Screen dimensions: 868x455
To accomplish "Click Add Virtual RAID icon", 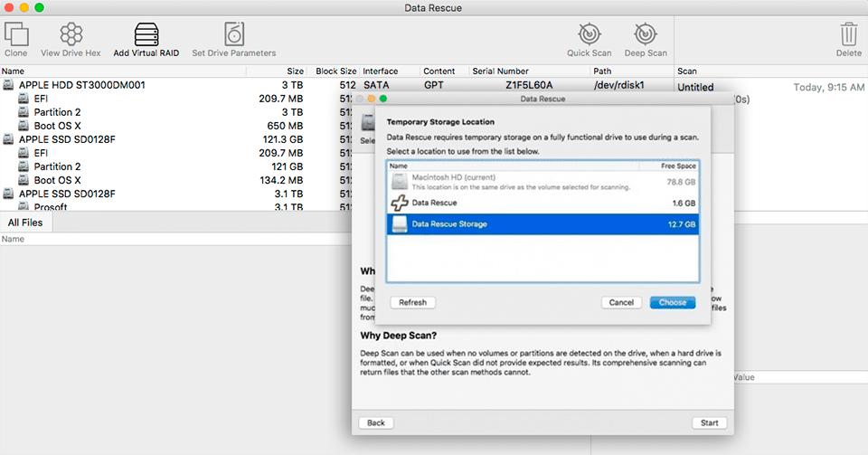I will (146, 34).
